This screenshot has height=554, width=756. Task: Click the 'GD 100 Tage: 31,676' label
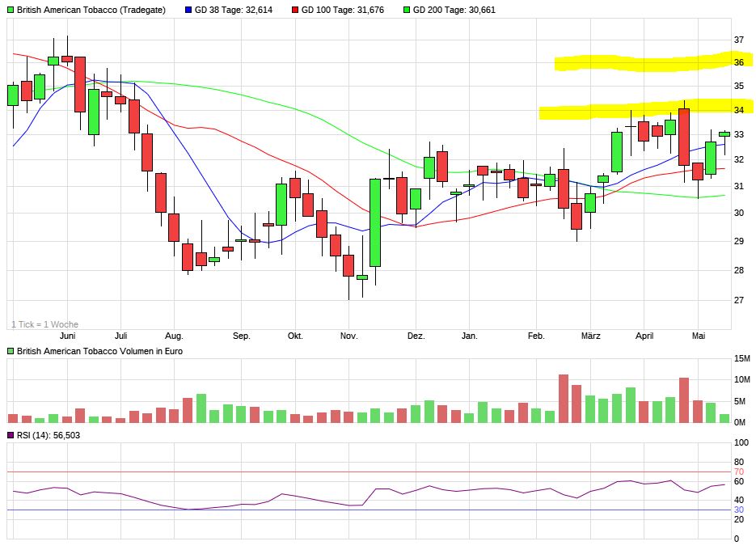tap(342, 10)
